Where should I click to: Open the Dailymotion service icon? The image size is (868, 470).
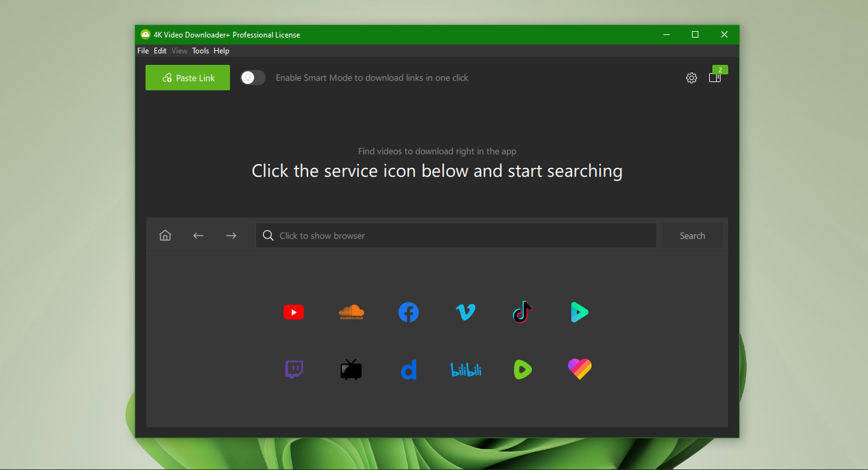pyautogui.click(x=409, y=370)
